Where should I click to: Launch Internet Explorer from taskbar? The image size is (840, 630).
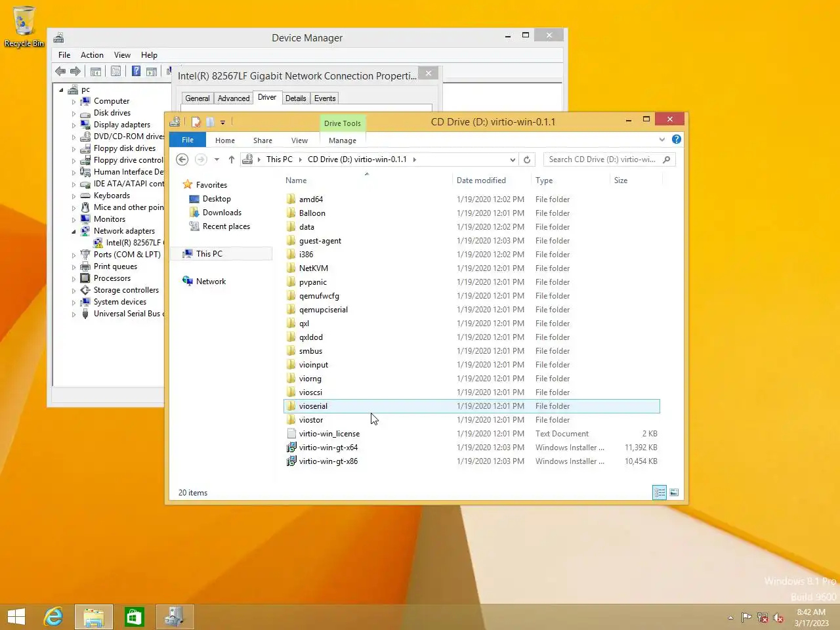[x=53, y=617]
